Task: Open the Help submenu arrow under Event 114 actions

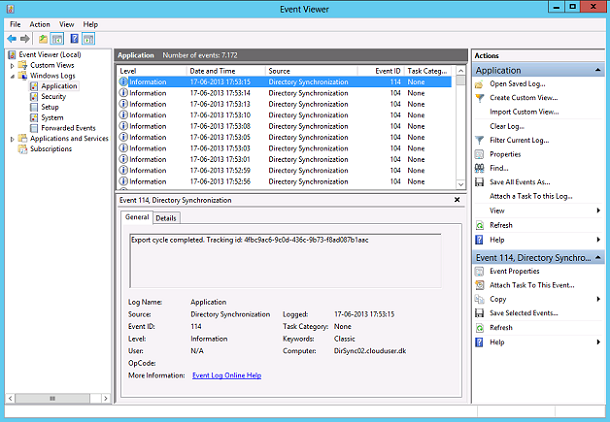Action: (x=598, y=342)
